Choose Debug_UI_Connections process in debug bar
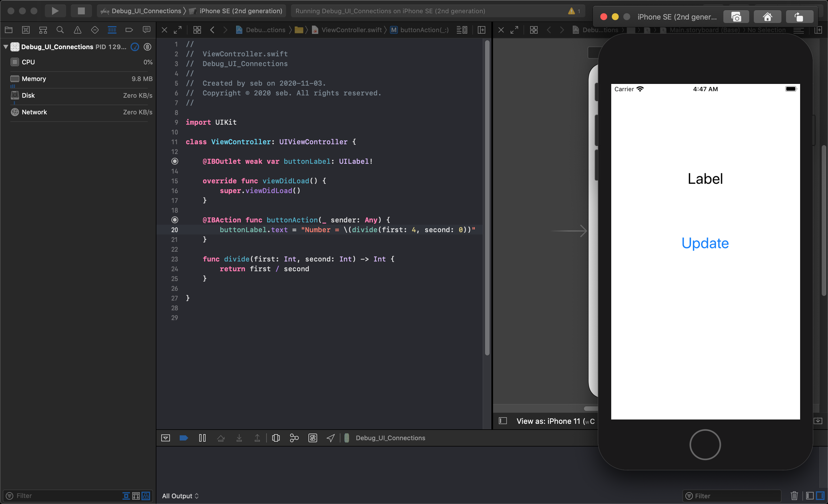828x504 pixels. [385, 438]
